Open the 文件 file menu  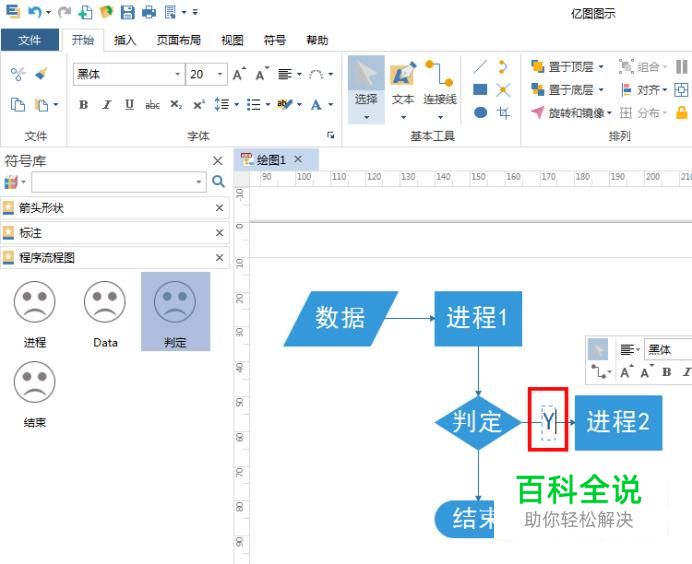(x=30, y=40)
